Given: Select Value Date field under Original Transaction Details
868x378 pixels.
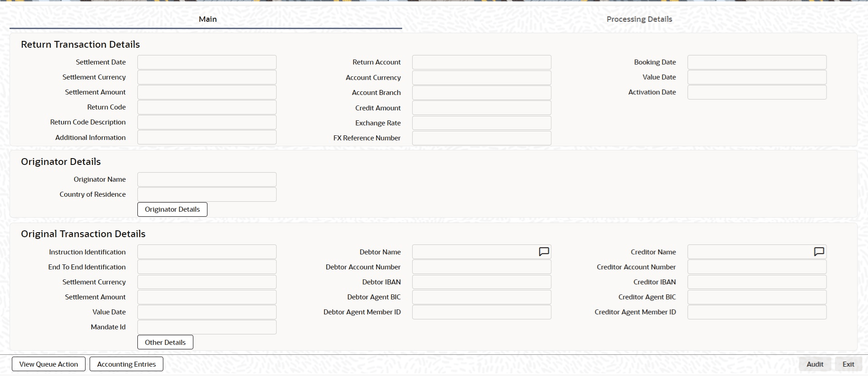Looking at the screenshot, I should tap(207, 312).
